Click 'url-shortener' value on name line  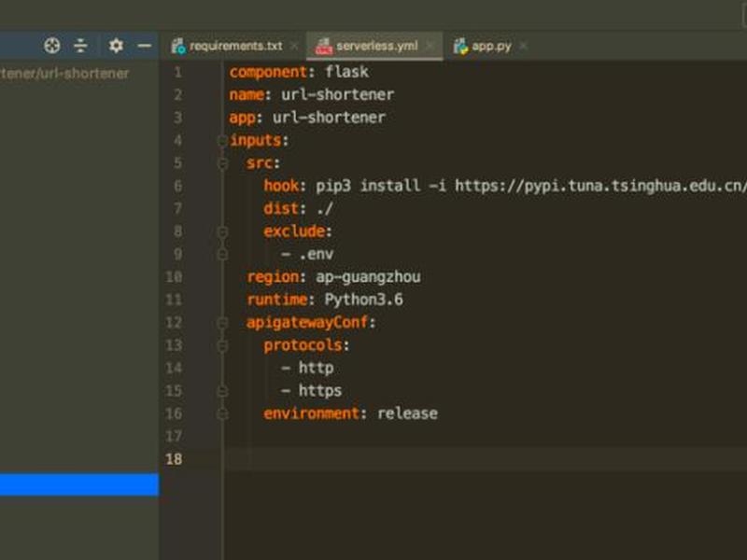[337, 95]
